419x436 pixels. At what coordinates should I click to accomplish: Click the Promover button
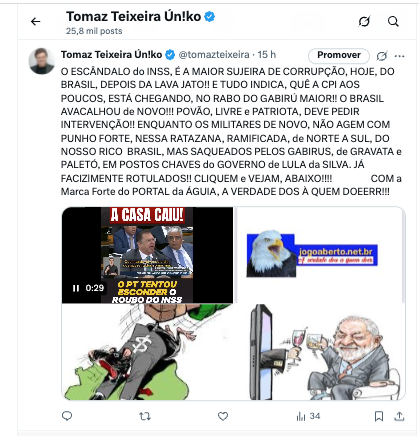(339, 55)
